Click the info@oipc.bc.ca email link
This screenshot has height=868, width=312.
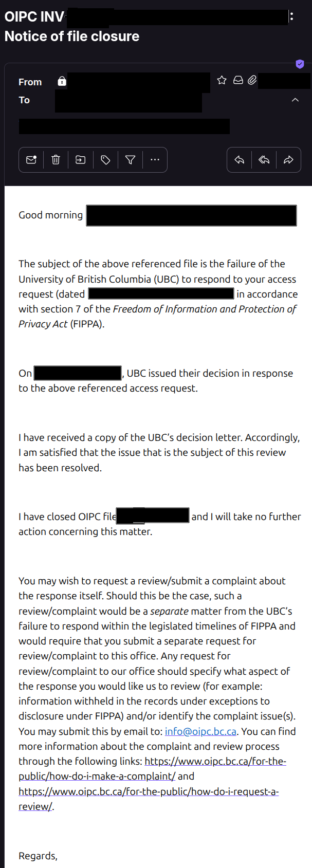(x=200, y=731)
